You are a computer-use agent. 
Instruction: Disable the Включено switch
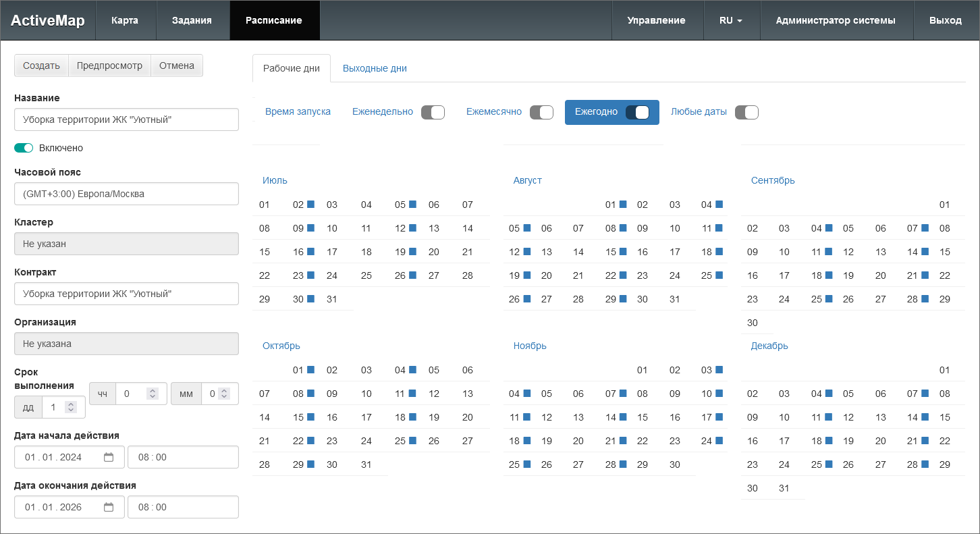point(24,148)
